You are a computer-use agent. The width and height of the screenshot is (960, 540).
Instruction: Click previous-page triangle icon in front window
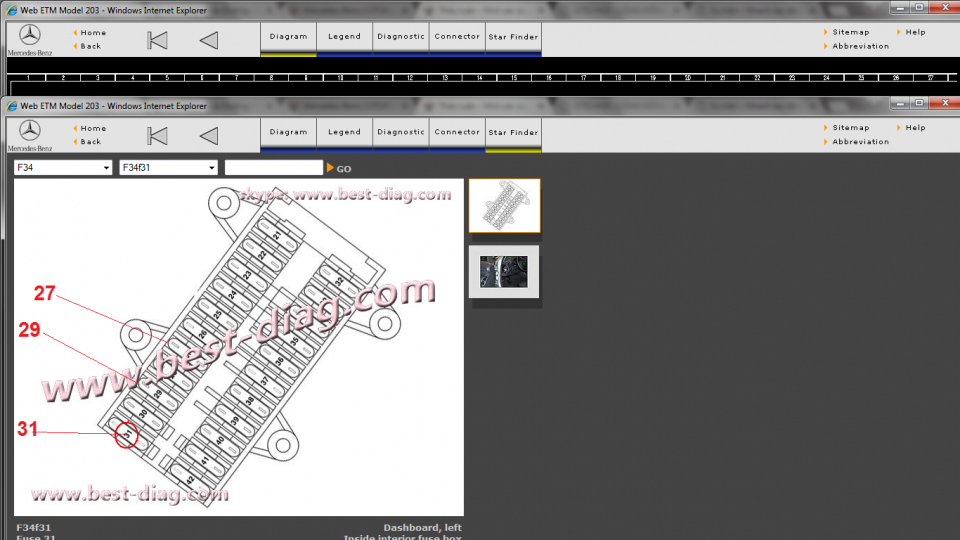[x=209, y=136]
